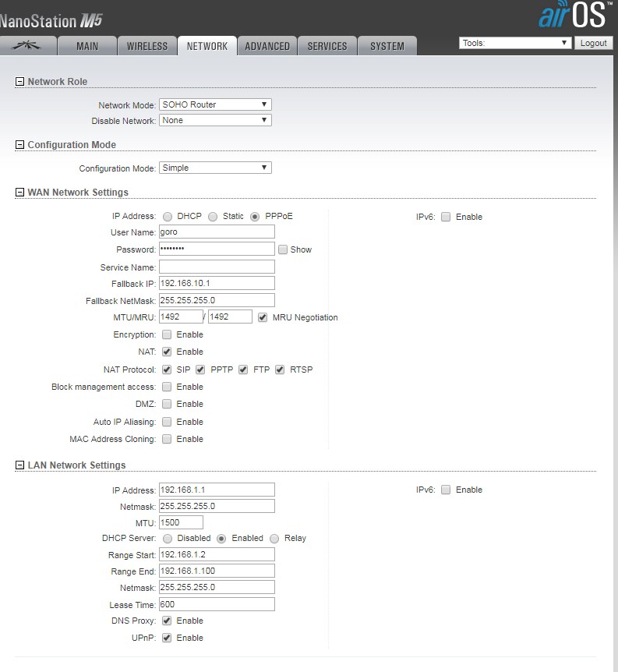The width and height of the screenshot is (618, 672).
Task: Set DHCP Server to Relay
Action: [x=274, y=539]
